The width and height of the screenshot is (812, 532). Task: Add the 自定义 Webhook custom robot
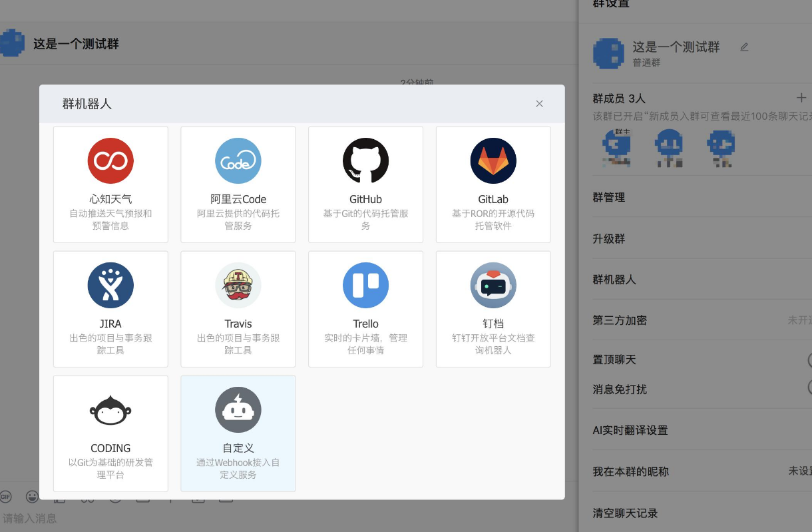click(238, 409)
